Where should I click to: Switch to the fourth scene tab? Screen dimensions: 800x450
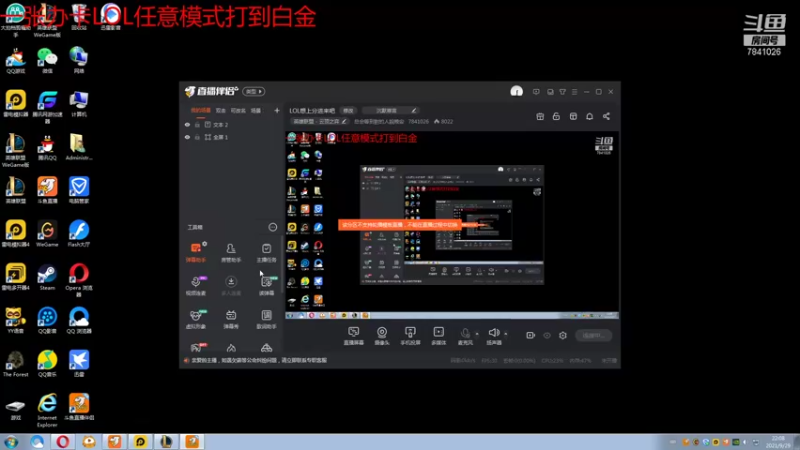256,110
